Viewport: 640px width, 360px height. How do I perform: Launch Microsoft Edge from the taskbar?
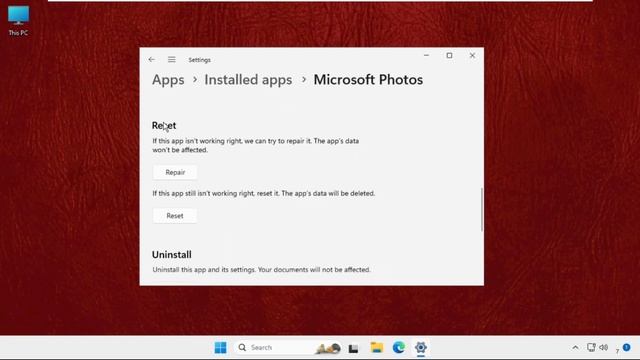coord(399,348)
